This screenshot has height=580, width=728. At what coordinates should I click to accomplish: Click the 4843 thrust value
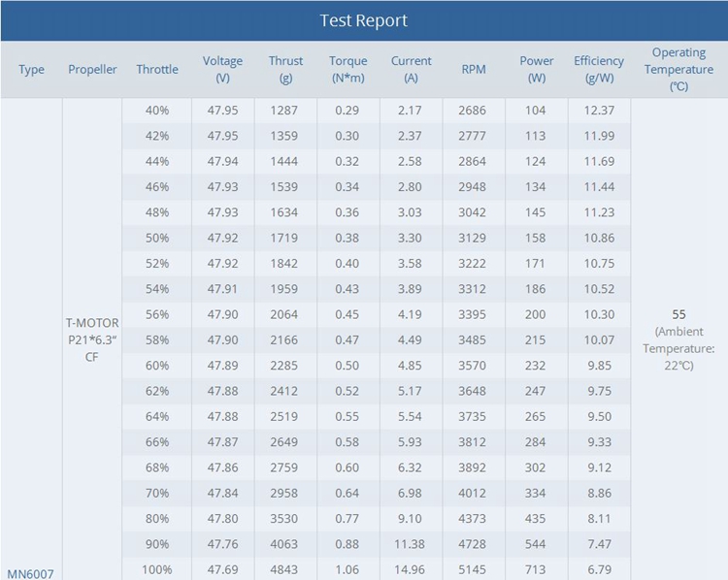pyautogui.click(x=285, y=569)
